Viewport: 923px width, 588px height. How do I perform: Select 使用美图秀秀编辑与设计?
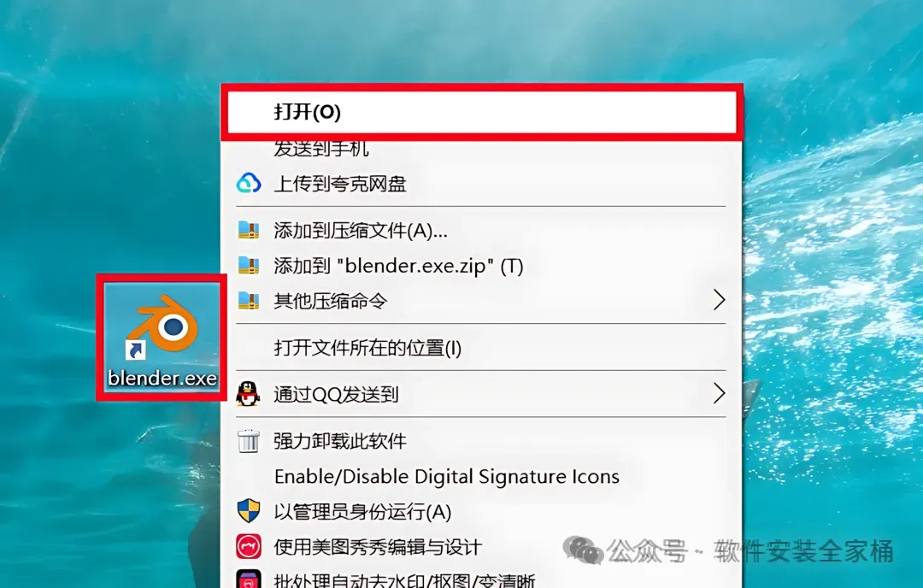click(x=481, y=547)
